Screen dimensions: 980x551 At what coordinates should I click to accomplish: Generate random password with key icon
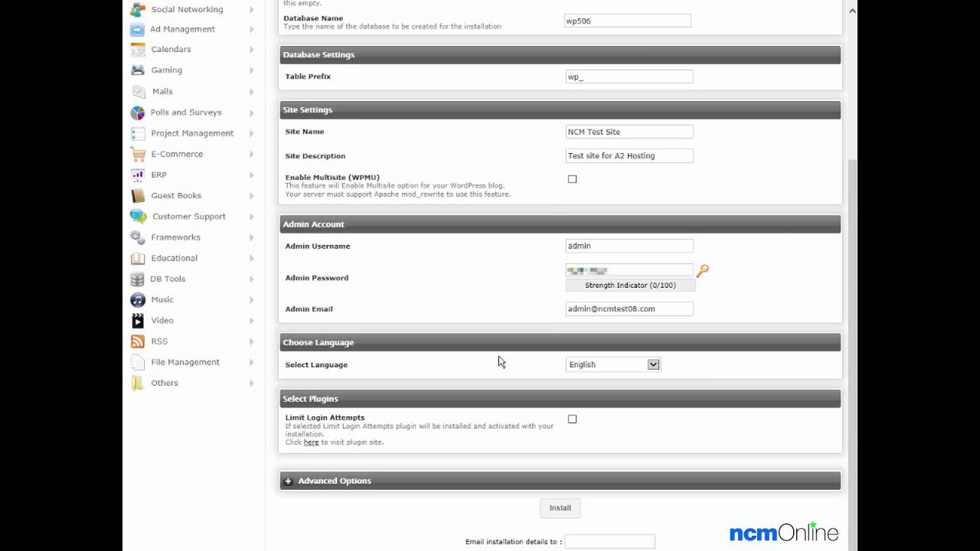[x=702, y=271]
